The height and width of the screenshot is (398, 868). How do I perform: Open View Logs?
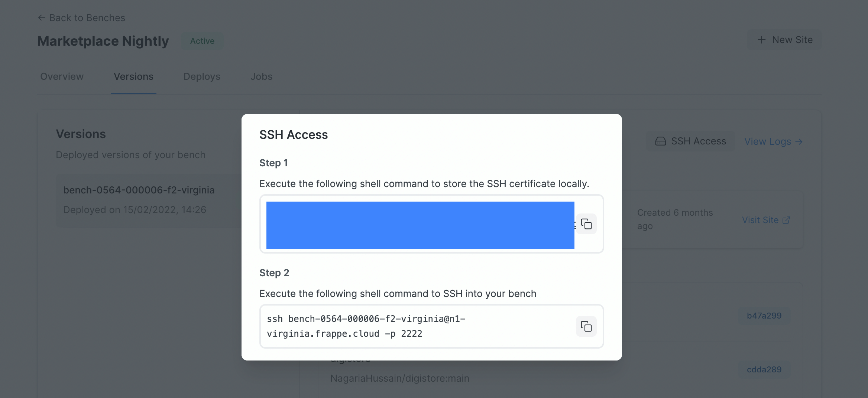767,141
